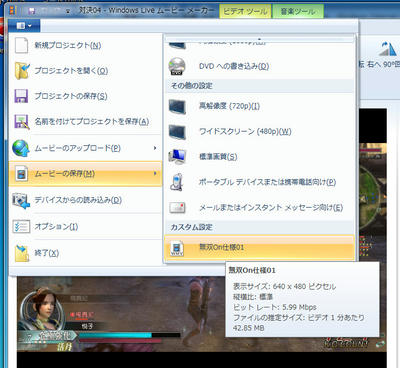The width and height of the screenshot is (400, 368).
Task: Open quick access toolbar customize dropdown
Action: point(68,11)
